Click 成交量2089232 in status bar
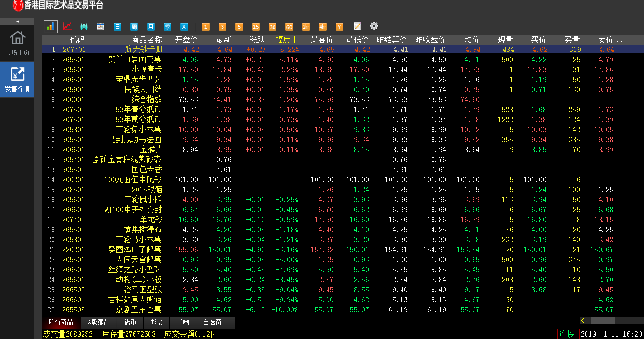 67,334
